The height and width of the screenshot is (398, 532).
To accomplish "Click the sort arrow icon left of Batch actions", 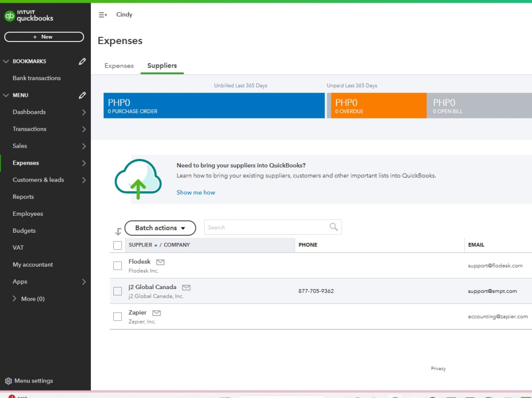I will point(118,232).
